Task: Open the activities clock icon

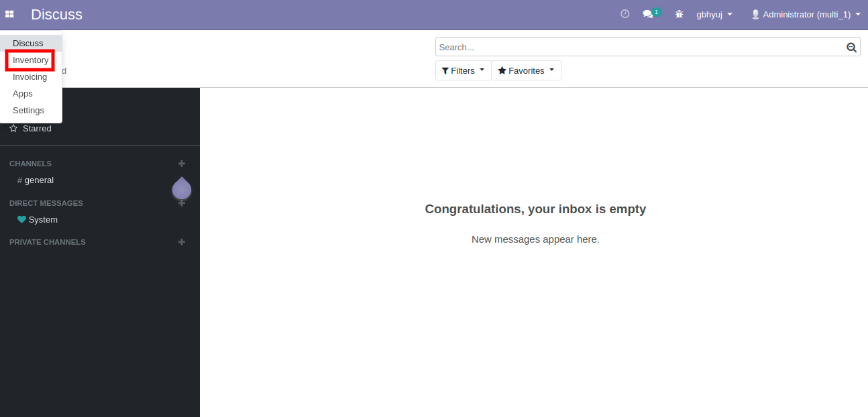Action: point(625,14)
